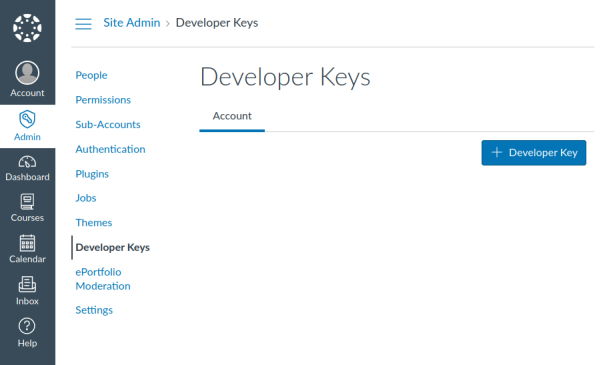Click the add Developer Key button

(533, 153)
